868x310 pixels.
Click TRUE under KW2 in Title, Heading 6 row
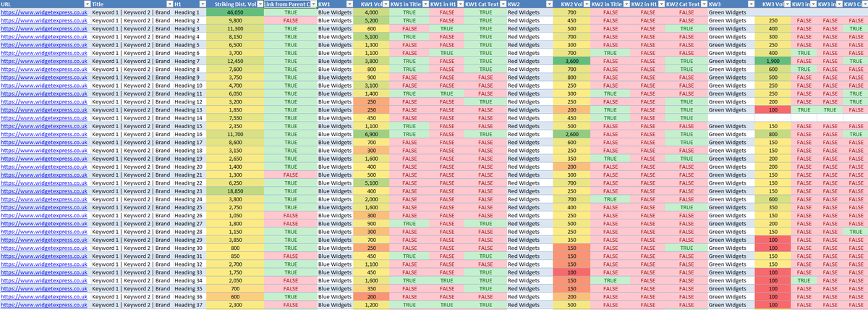click(609, 53)
